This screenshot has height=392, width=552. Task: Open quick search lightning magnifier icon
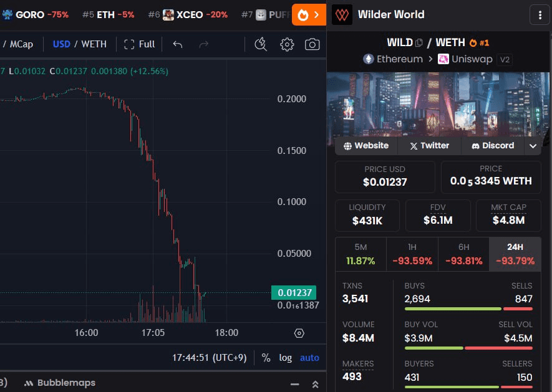(x=261, y=44)
